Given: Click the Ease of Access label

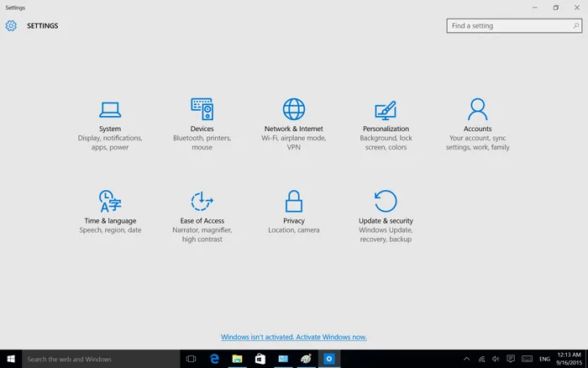Looking at the screenshot, I should click(x=202, y=221).
